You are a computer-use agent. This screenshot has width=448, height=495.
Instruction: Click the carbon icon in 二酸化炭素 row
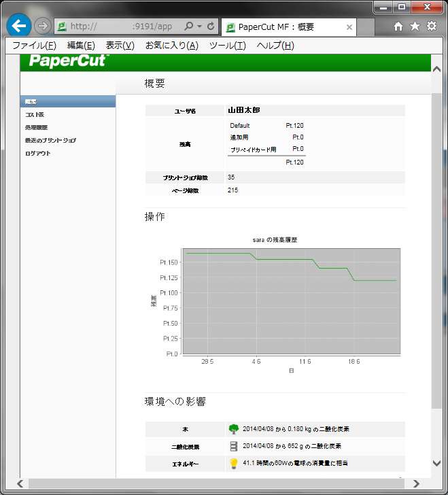tap(234, 446)
